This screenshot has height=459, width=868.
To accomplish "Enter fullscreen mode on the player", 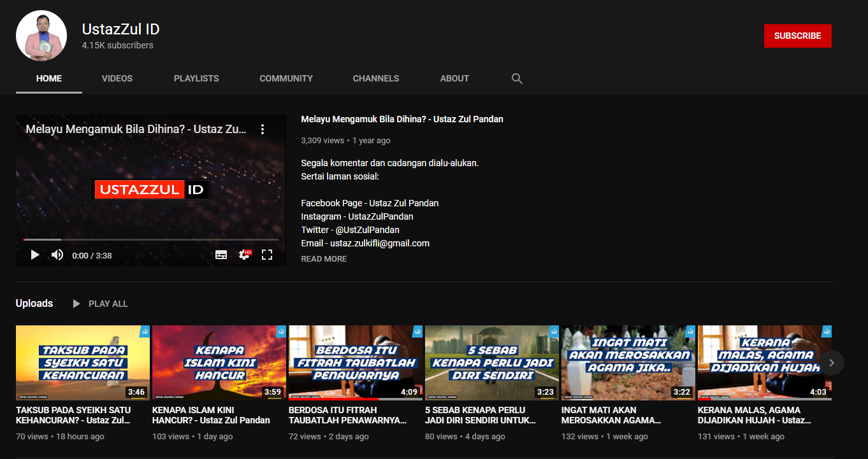I will (x=267, y=255).
